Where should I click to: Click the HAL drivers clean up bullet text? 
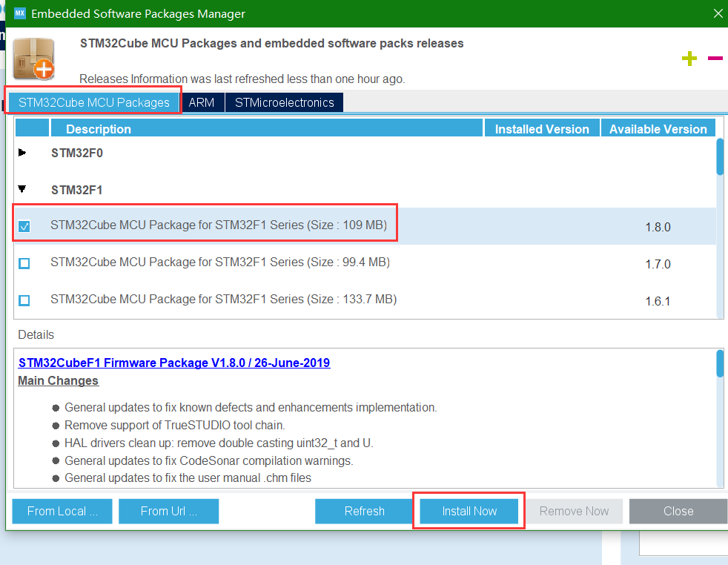[219, 443]
